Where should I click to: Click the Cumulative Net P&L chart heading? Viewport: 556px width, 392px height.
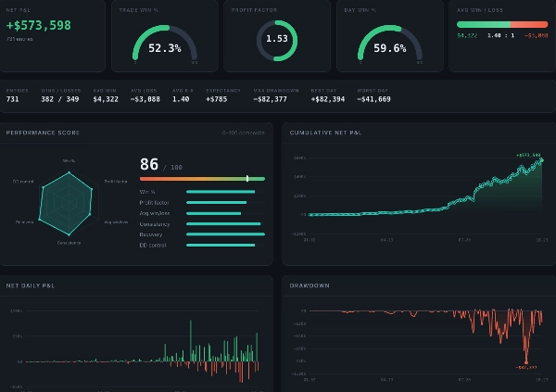click(325, 133)
